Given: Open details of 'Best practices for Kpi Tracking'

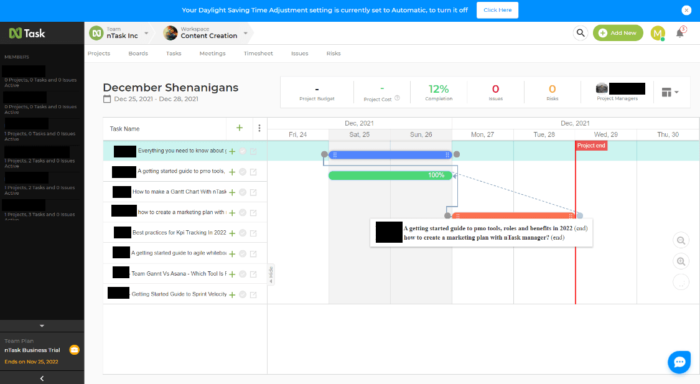Looking at the screenshot, I should pos(253,233).
